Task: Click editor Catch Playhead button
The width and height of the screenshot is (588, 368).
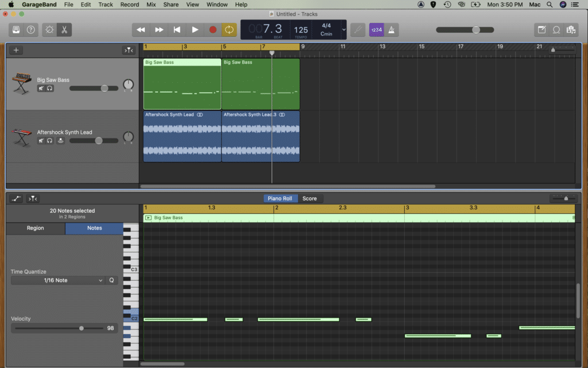Action: [33, 198]
